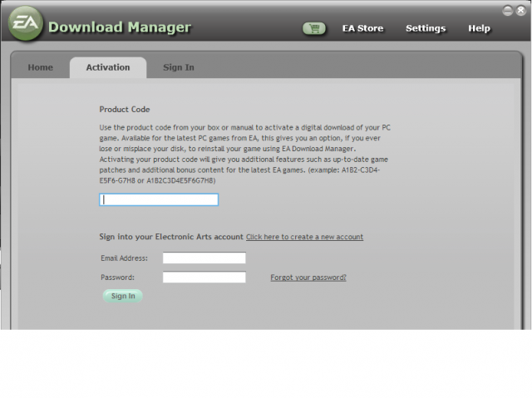
Task: Open the Help menu
Action: (x=479, y=28)
